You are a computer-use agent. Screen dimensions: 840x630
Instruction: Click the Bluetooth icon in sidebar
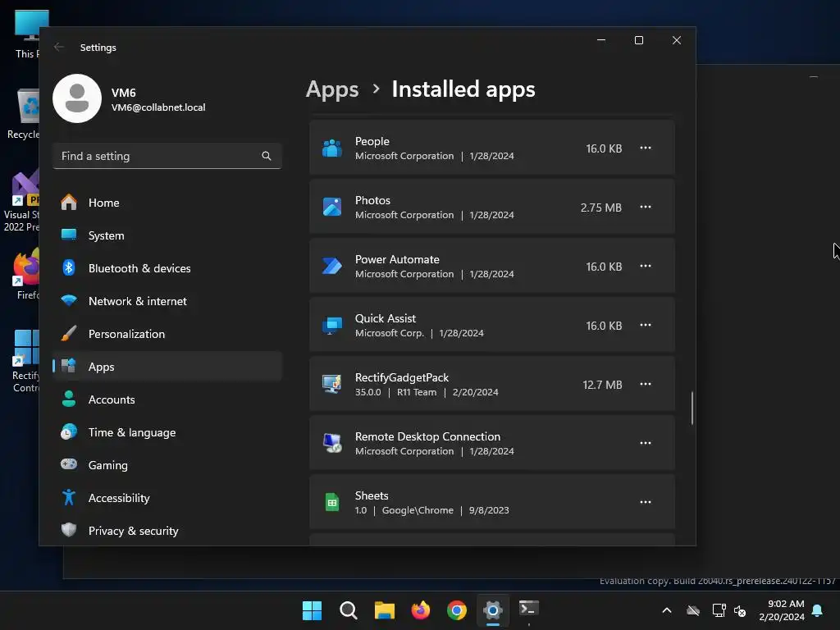tap(69, 267)
